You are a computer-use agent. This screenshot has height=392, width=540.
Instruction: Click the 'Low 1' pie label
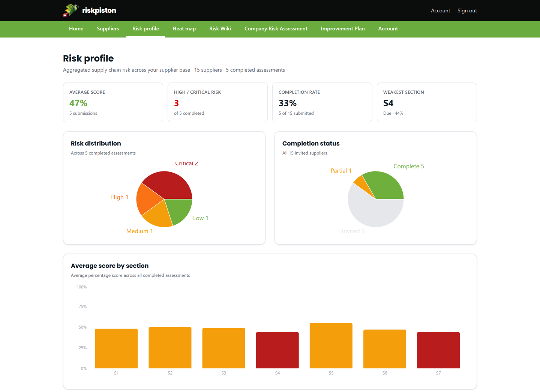pyautogui.click(x=201, y=218)
